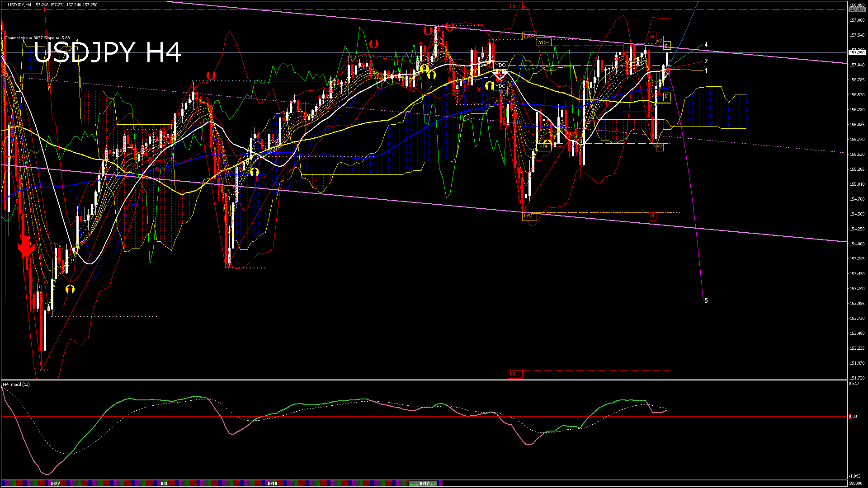Click the MACD scale value -1.093
Viewport: 868px width, 488px height.
(854, 476)
